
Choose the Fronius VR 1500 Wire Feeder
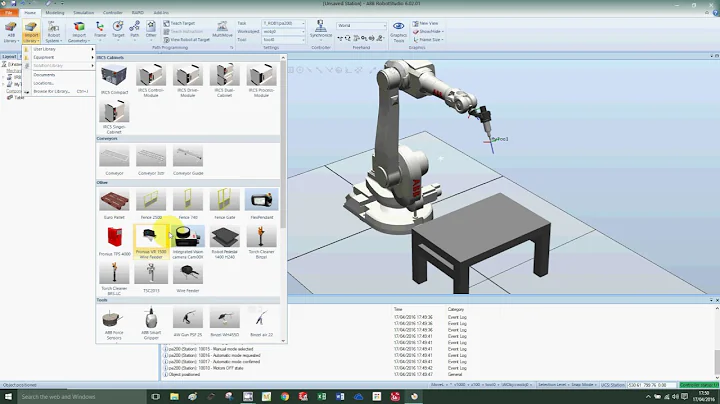coord(151,242)
